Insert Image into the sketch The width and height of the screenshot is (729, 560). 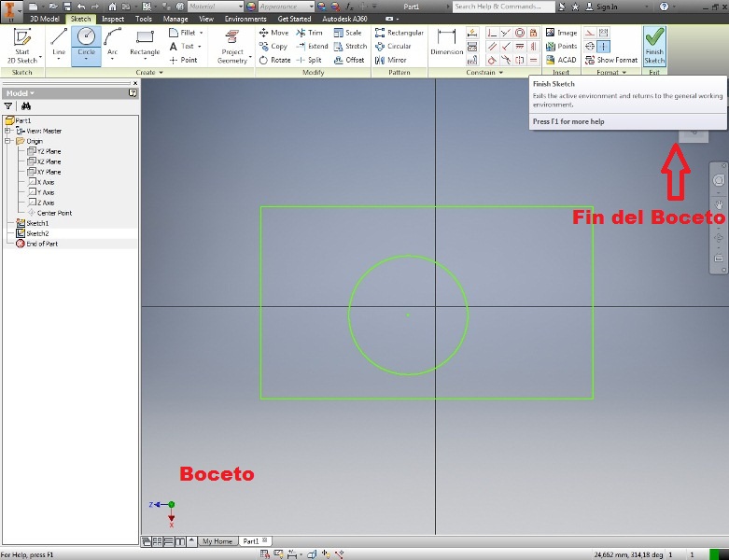pyautogui.click(x=561, y=33)
